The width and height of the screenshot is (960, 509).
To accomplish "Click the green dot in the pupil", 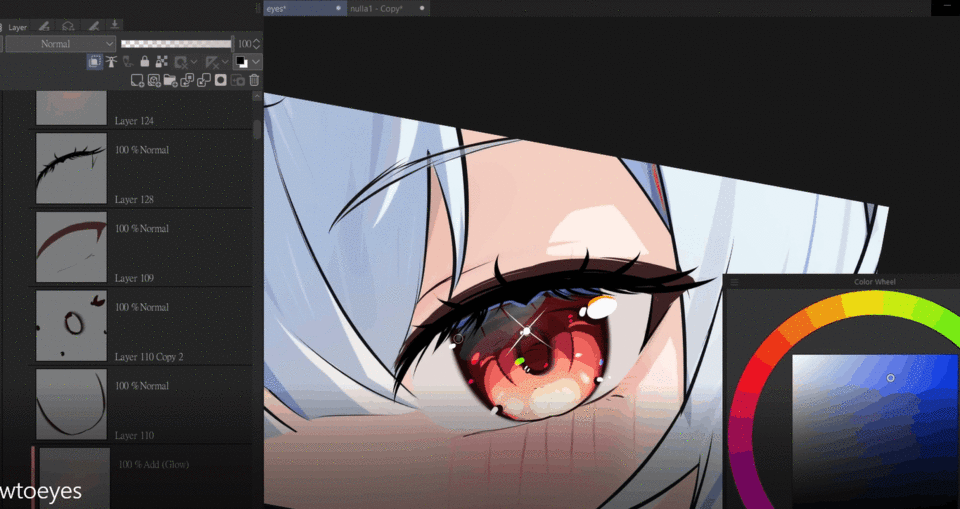I will (520, 361).
